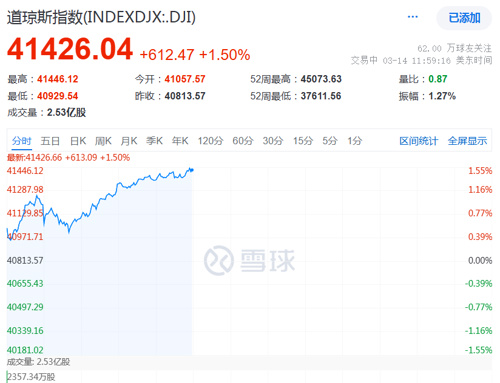Viewport: 500px width, 383px height.
Task: Click the 最低 value 40929.54
Action: pyautogui.click(x=57, y=96)
